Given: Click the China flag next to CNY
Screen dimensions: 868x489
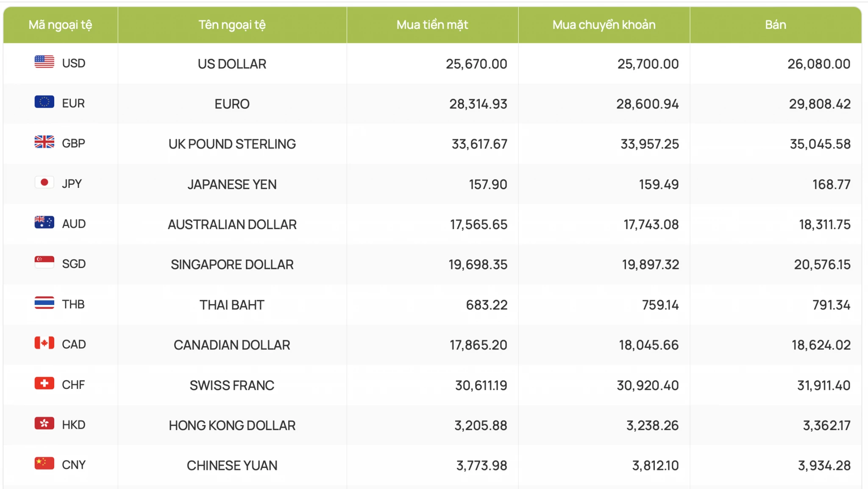Looking at the screenshot, I should pos(45,464).
